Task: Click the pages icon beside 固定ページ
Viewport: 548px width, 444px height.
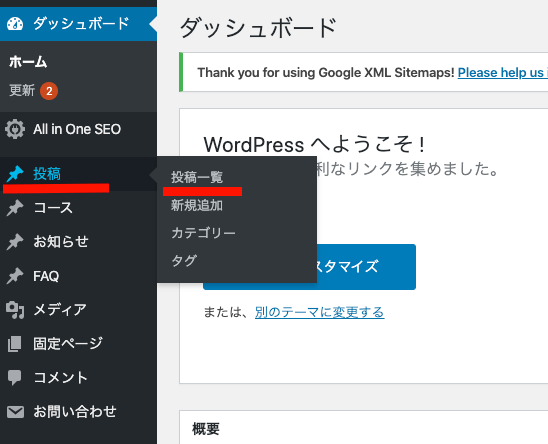Action: coord(15,344)
